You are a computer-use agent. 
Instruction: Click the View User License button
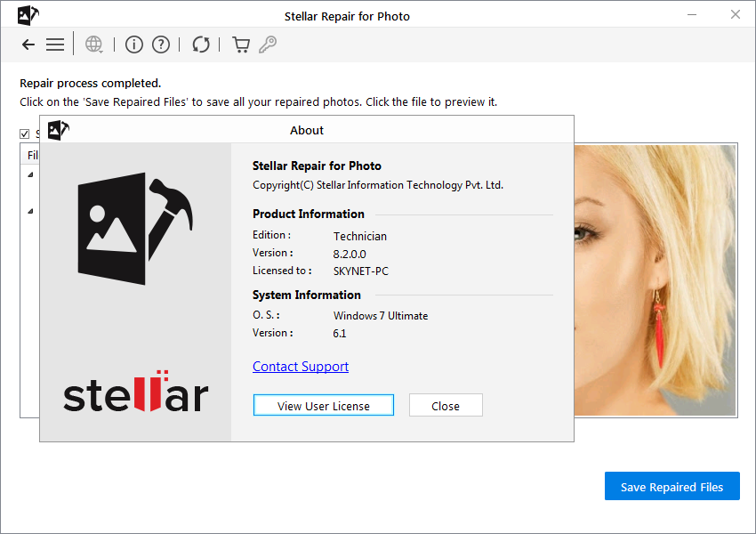coord(324,405)
